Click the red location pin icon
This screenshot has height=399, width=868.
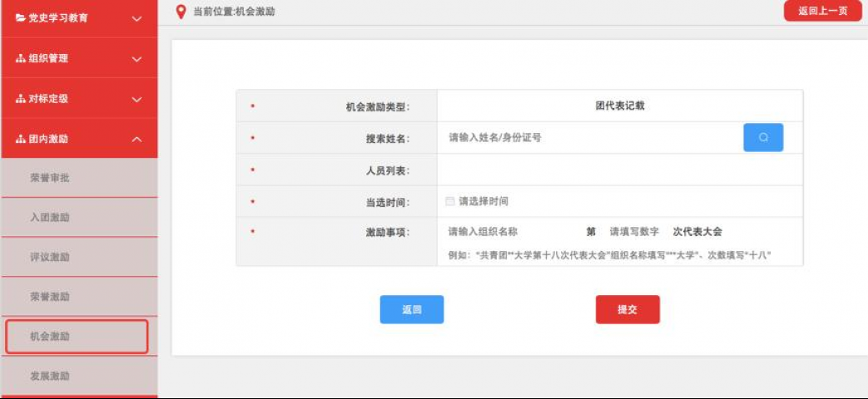181,12
